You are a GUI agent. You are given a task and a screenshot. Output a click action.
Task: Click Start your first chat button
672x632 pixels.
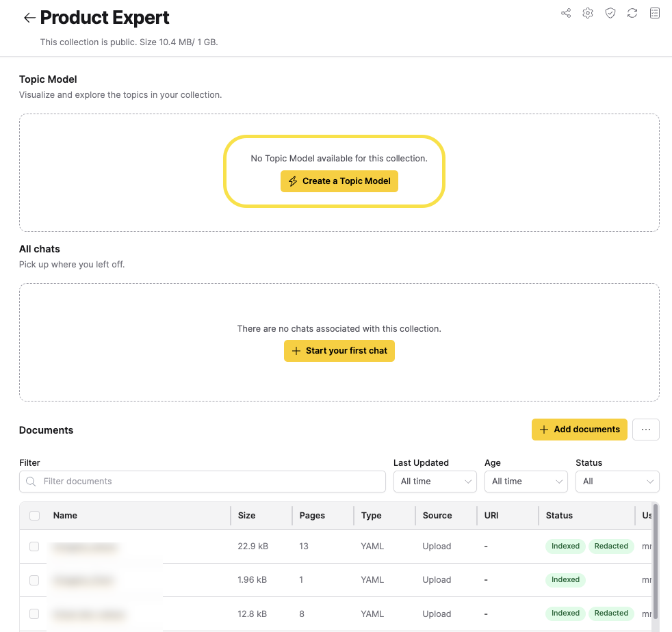pos(339,351)
